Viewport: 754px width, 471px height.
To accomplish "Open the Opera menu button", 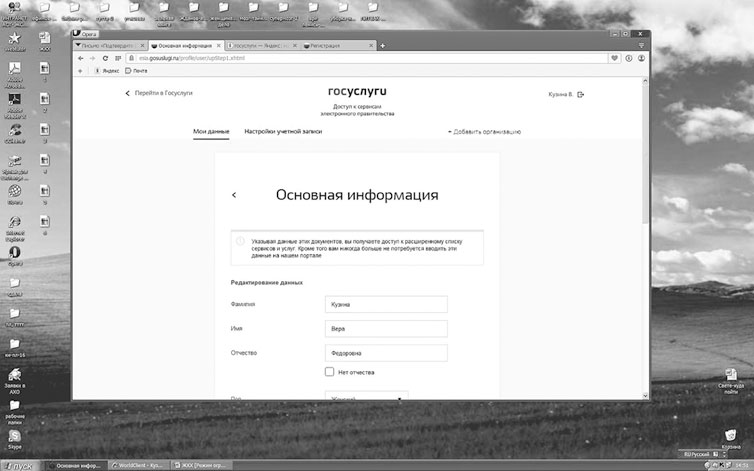I will [x=88, y=34].
